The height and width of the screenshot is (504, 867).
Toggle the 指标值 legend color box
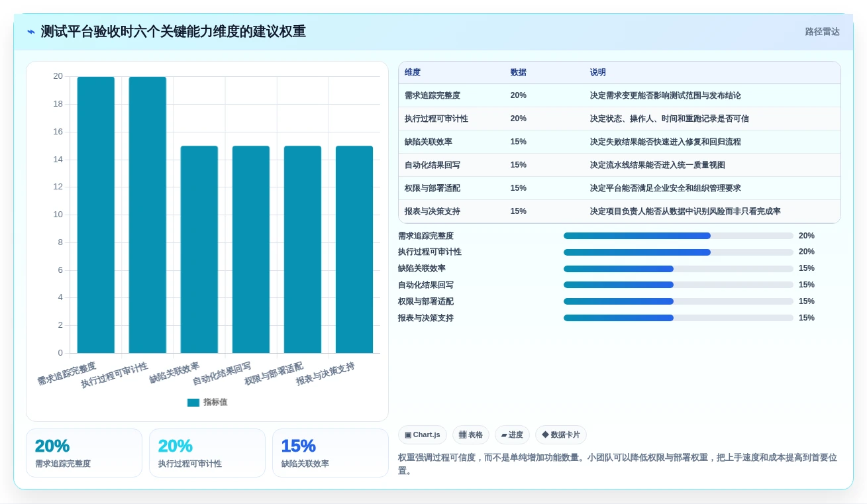pyautogui.click(x=193, y=403)
